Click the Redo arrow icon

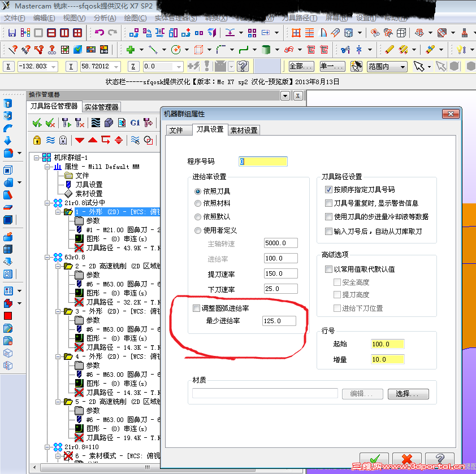pyautogui.click(x=112, y=32)
